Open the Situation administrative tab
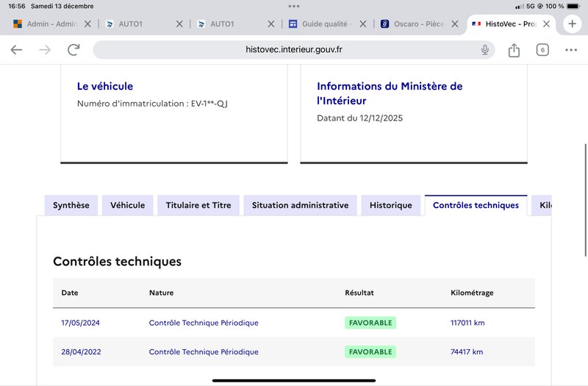 click(x=300, y=205)
